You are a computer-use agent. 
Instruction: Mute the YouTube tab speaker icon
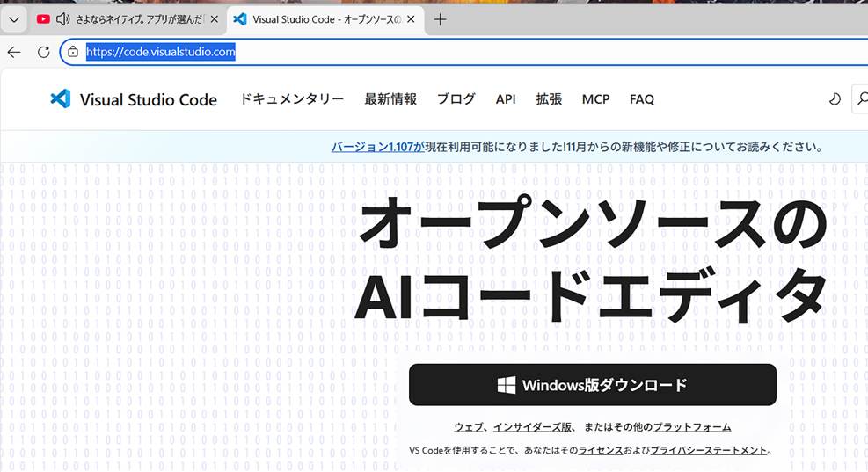[x=63, y=19]
